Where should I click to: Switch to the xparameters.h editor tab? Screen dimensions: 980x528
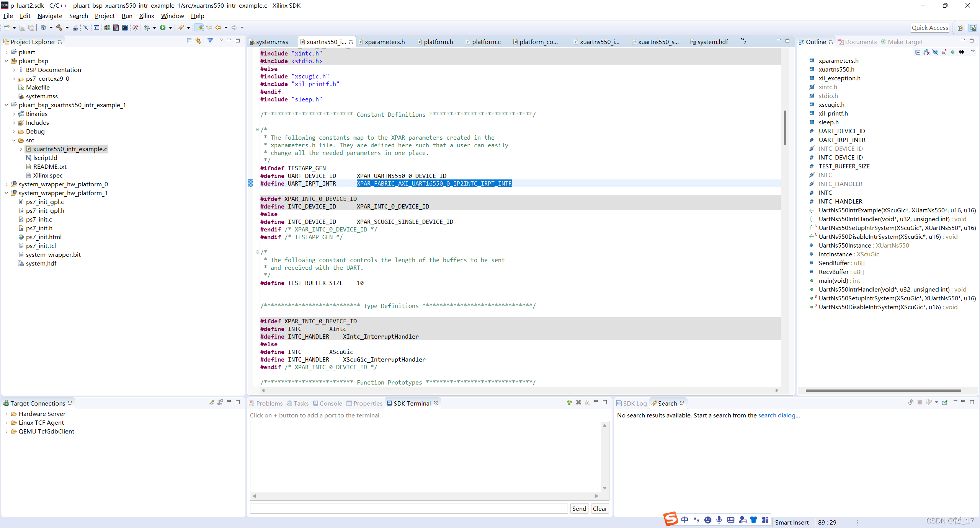click(384, 42)
